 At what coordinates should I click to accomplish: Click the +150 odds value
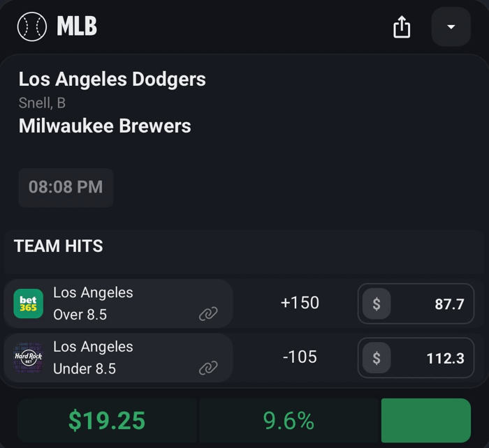300,303
